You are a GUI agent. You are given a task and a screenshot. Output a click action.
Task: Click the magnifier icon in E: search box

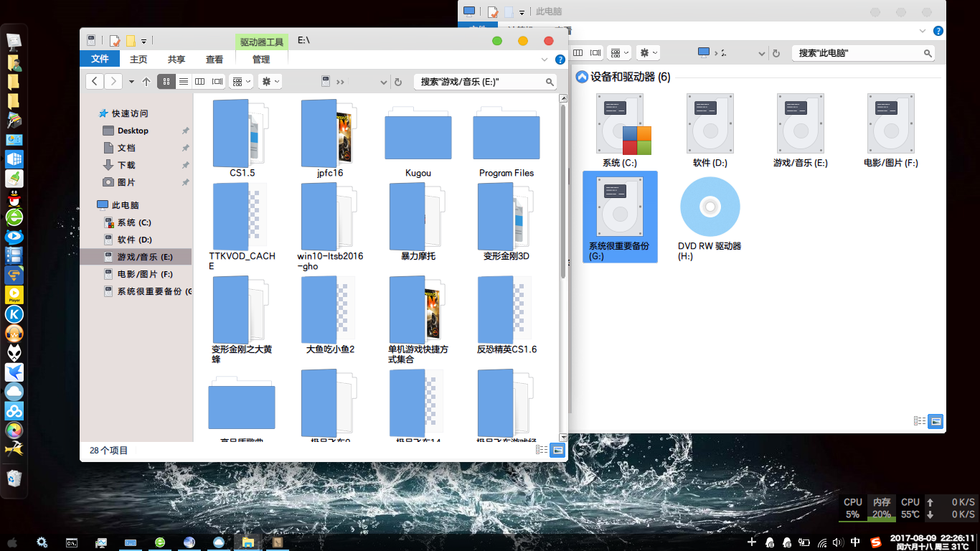[x=550, y=82]
